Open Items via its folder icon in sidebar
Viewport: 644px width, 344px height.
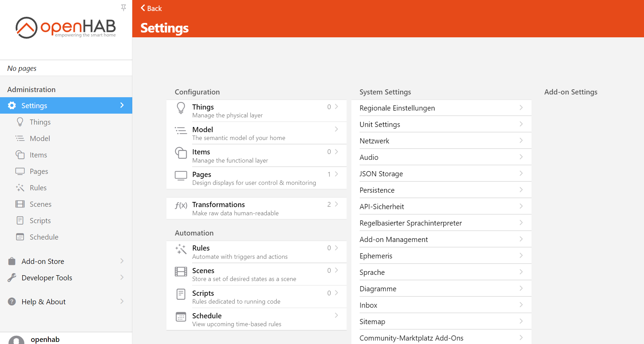pos(20,155)
